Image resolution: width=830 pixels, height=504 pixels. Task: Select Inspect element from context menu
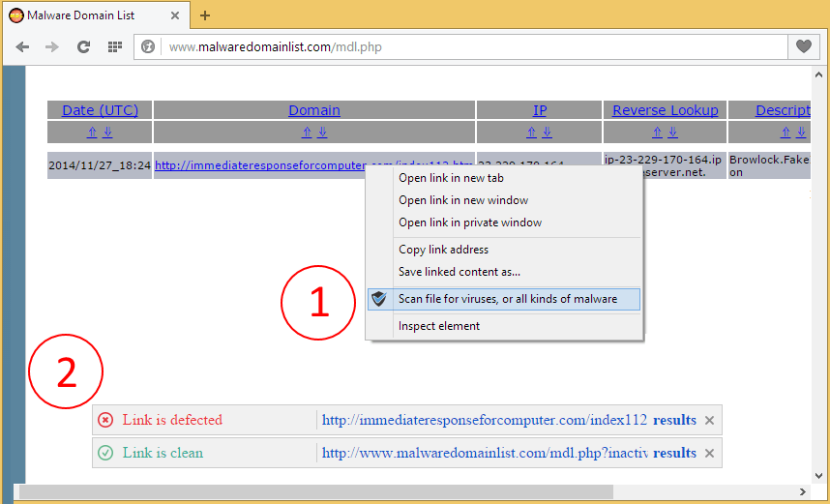click(x=504, y=326)
